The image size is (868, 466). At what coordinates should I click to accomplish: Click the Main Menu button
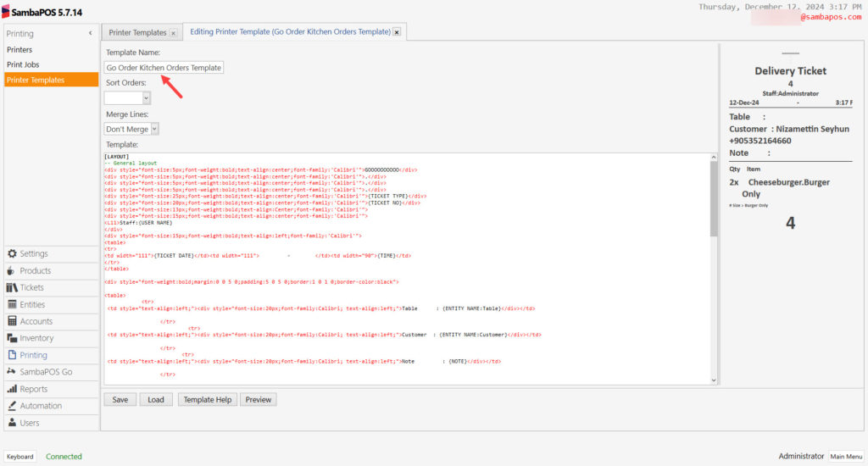click(846, 457)
